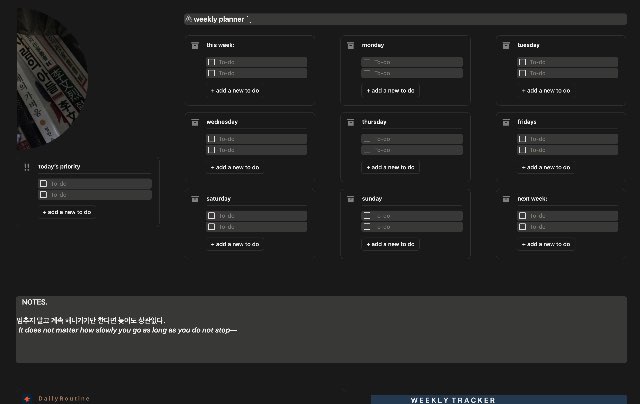The width and height of the screenshot is (640, 404).
Task: Click the tuesday card title
Action: tap(528, 45)
